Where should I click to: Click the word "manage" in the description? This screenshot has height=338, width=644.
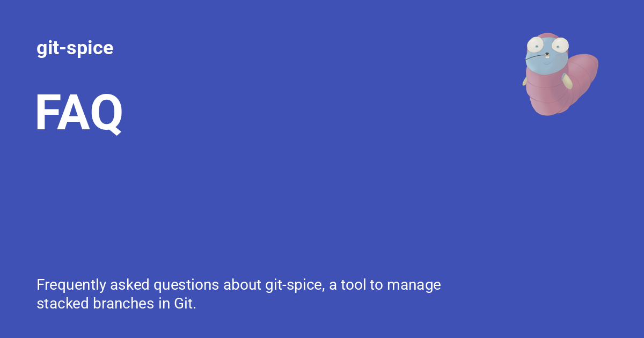click(414, 285)
